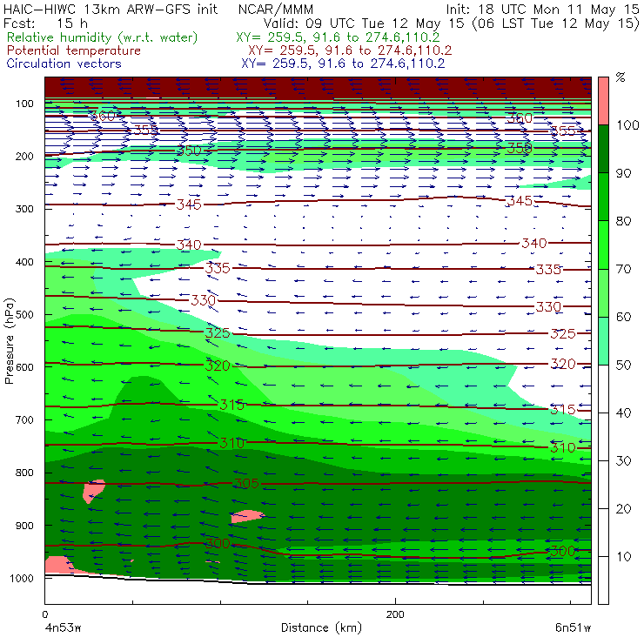Screen dimensions: 644x644
Task: Click the 'Init: 18 UTC Mon 11 May 15' text
Action: point(542,9)
